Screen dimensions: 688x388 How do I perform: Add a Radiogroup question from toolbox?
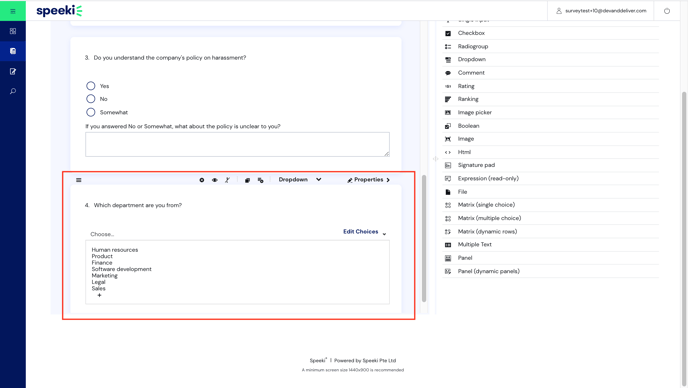tap(473, 46)
